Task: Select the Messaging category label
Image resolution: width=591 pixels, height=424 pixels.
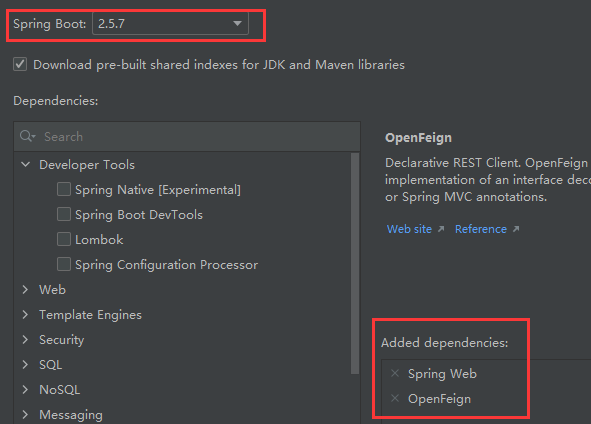Action: [x=71, y=415]
